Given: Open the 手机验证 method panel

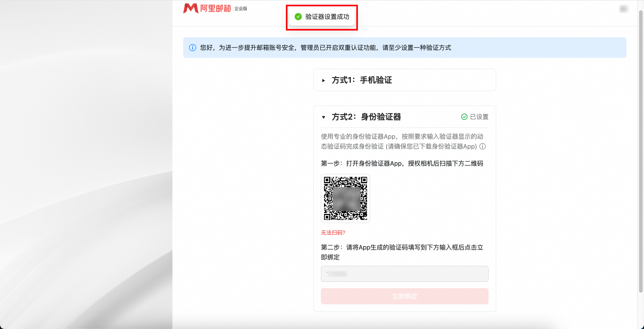Looking at the screenshot, I should [362, 80].
